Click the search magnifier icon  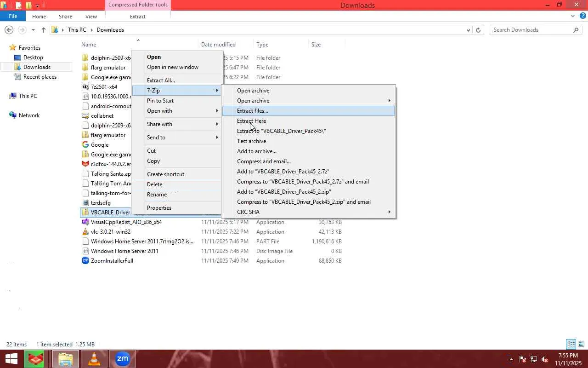[576, 30]
